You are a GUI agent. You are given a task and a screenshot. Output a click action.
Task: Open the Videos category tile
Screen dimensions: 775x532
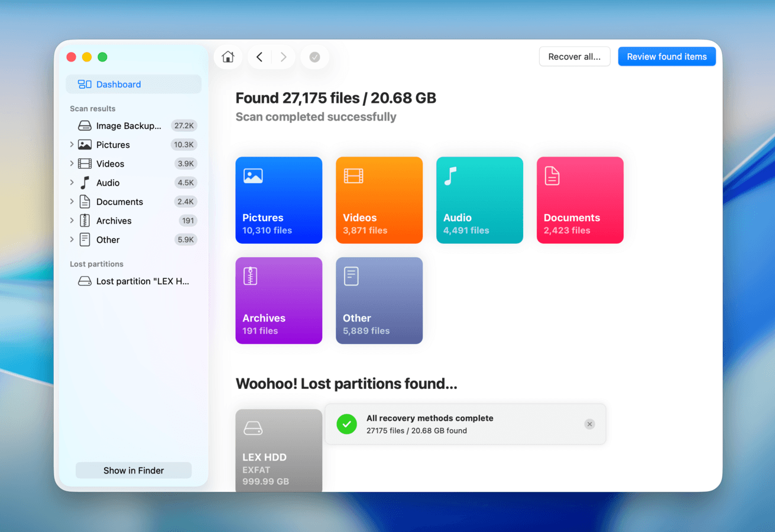coord(379,200)
